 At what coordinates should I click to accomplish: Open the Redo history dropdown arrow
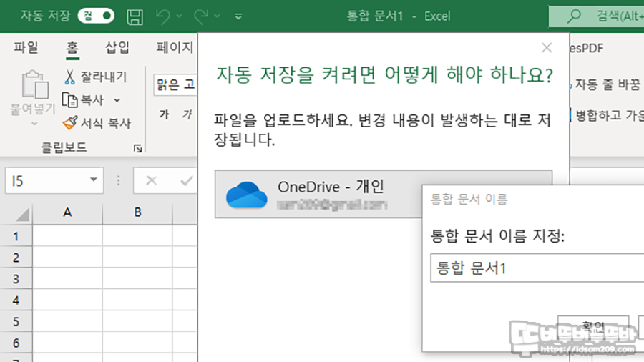[x=218, y=16]
